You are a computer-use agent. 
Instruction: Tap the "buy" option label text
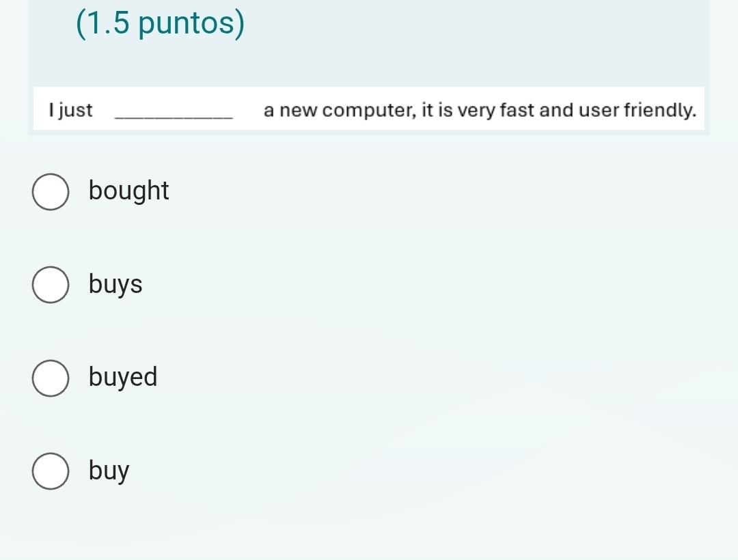pyautogui.click(x=109, y=471)
